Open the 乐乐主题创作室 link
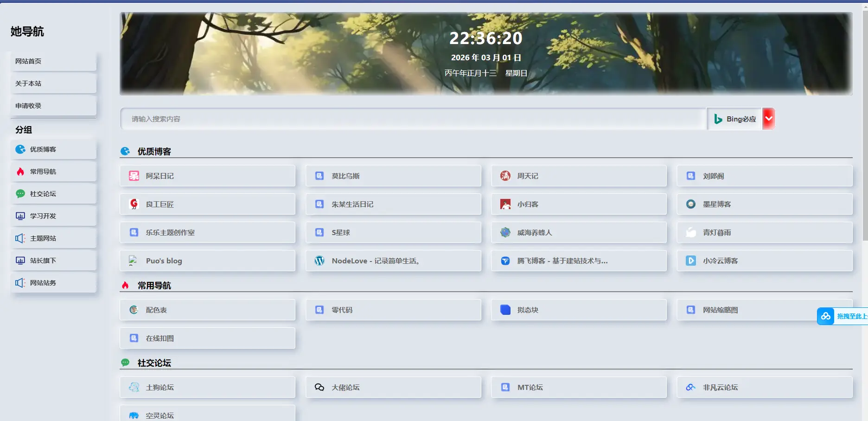Viewport: 868px width, 421px height. click(x=208, y=233)
